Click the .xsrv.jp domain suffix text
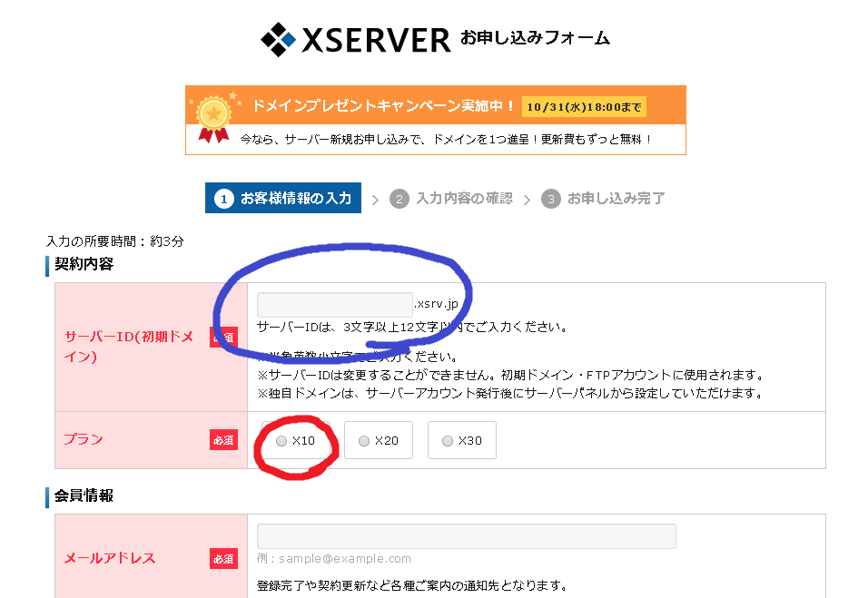The width and height of the screenshot is (868, 598). (x=436, y=304)
